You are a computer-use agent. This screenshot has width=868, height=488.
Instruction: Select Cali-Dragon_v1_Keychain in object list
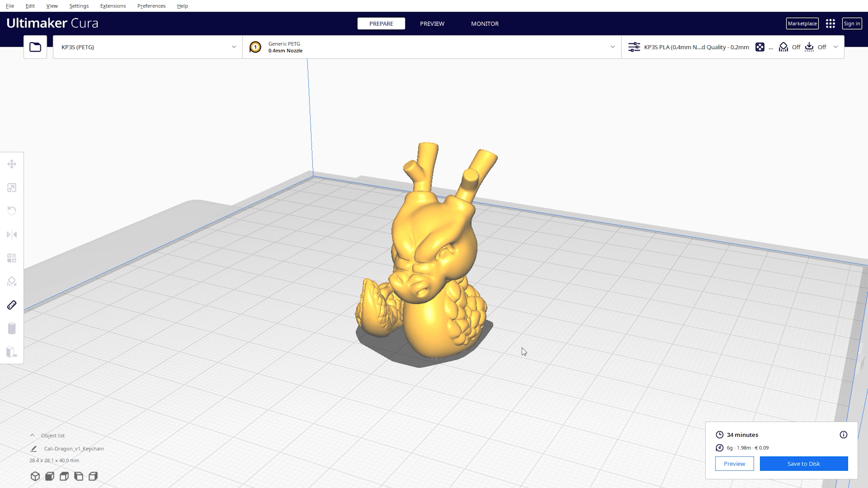[74, 449]
